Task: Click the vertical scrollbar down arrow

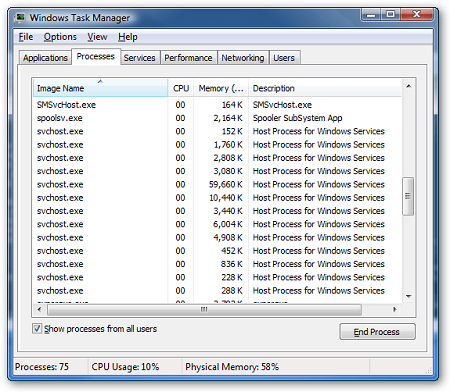Action: 408,296
